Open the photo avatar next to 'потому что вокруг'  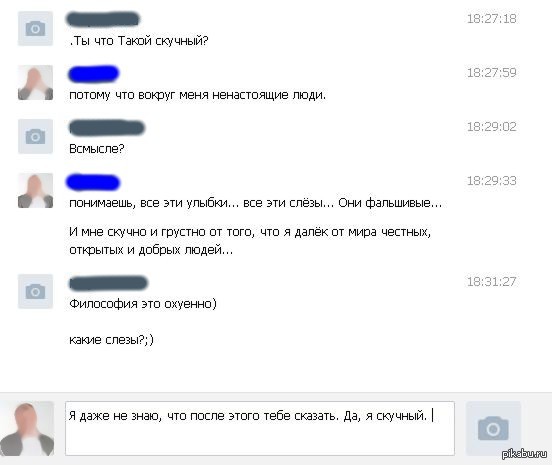click(35, 82)
